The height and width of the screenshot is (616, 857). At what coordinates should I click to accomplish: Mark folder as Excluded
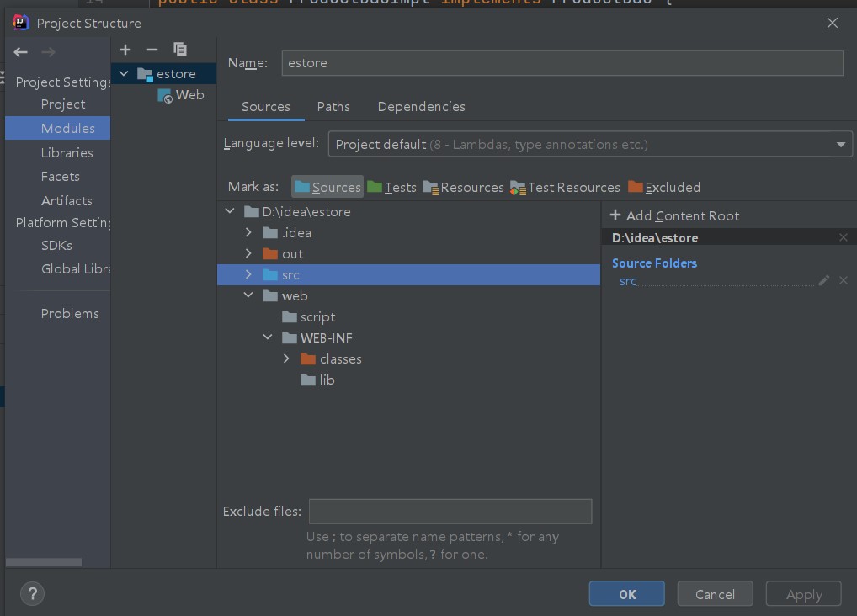(x=664, y=188)
